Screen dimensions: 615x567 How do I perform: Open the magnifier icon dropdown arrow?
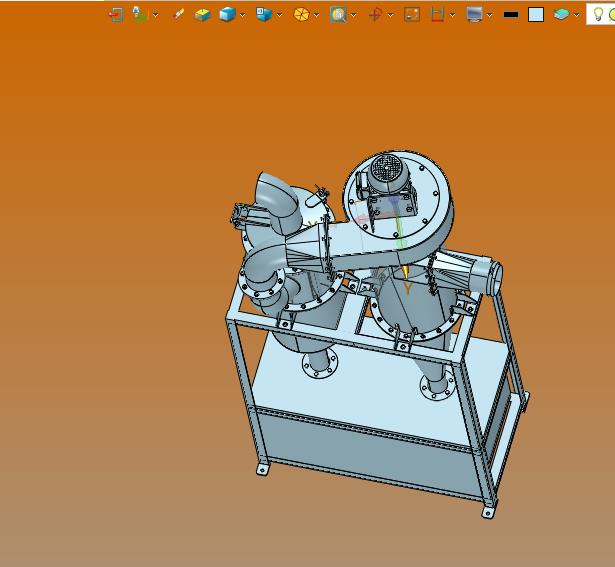click(x=354, y=15)
